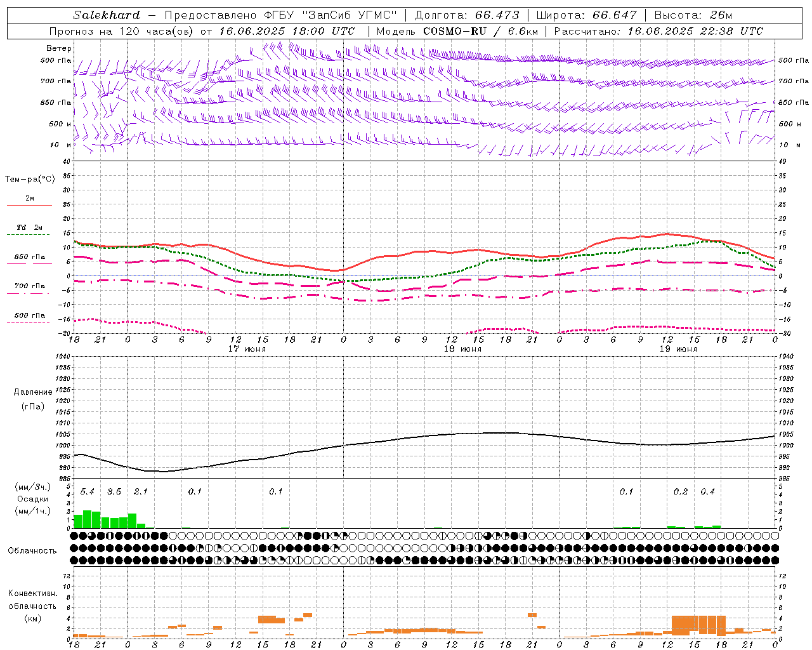The image size is (812, 650).
Task: Click the Salekhard station title
Action: click(x=107, y=15)
